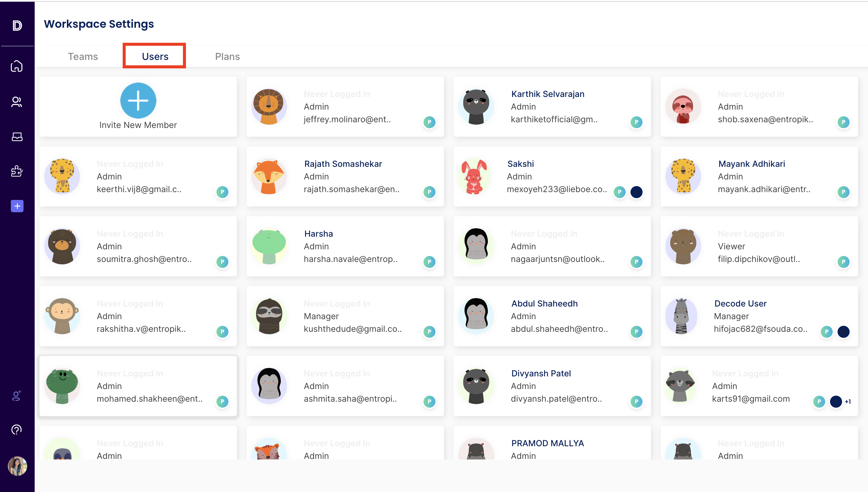Switch to the Teams tab
This screenshot has height=492, width=868.
(x=83, y=56)
